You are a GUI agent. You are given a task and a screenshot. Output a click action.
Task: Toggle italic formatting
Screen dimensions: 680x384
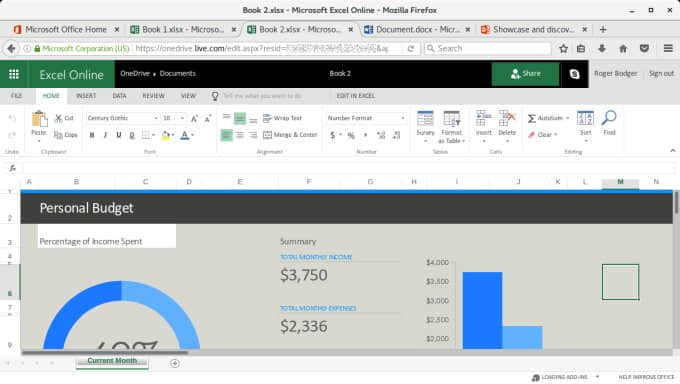(105, 135)
